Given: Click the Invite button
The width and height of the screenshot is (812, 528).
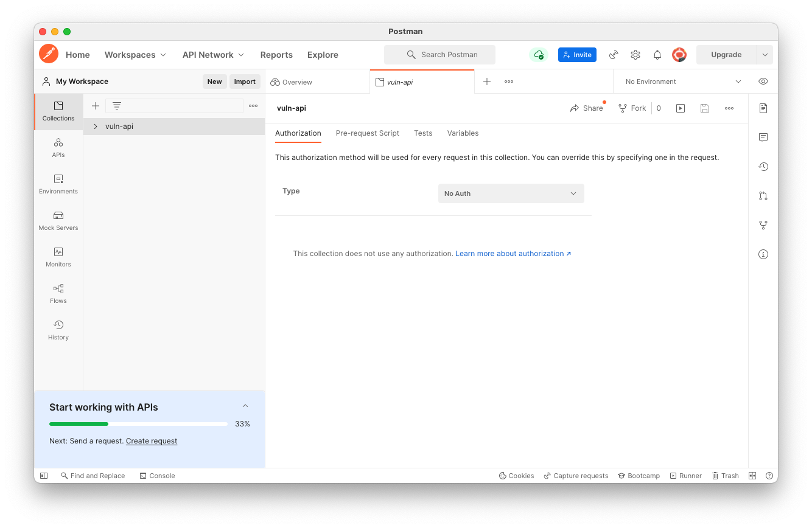Looking at the screenshot, I should [x=577, y=55].
